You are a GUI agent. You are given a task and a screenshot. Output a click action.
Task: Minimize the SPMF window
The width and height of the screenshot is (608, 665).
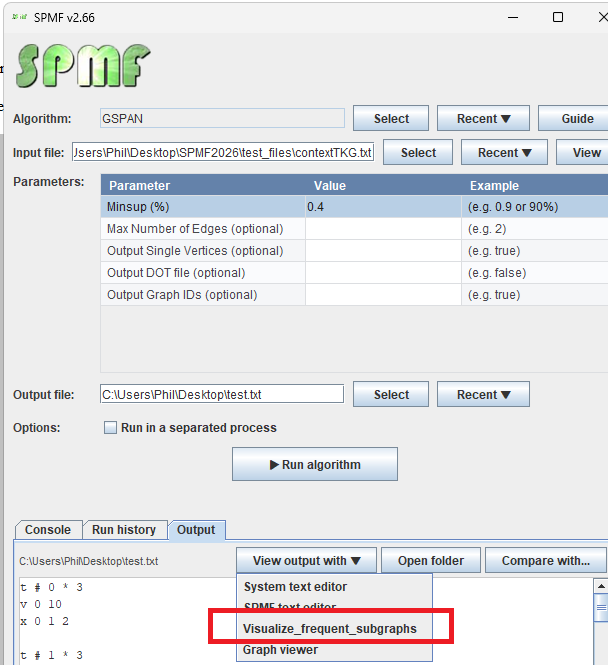pos(513,17)
